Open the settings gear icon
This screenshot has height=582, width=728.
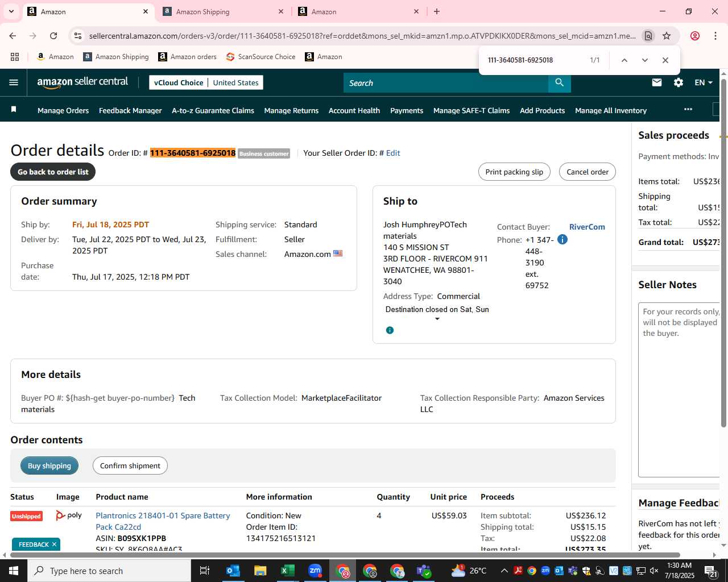tap(679, 82)
